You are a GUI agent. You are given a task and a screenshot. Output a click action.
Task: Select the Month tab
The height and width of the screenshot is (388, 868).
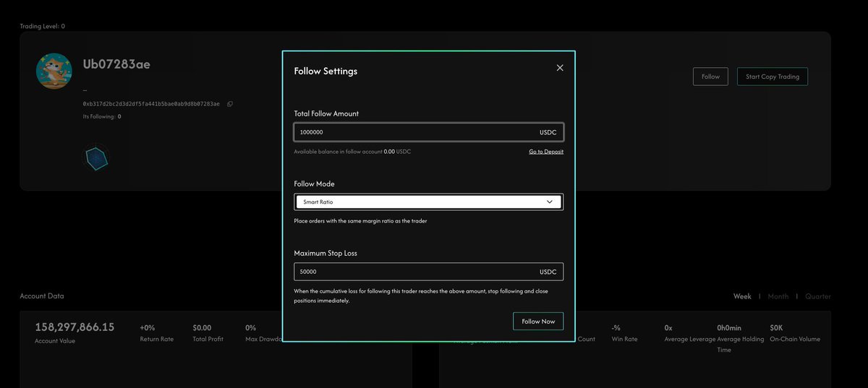778,296
